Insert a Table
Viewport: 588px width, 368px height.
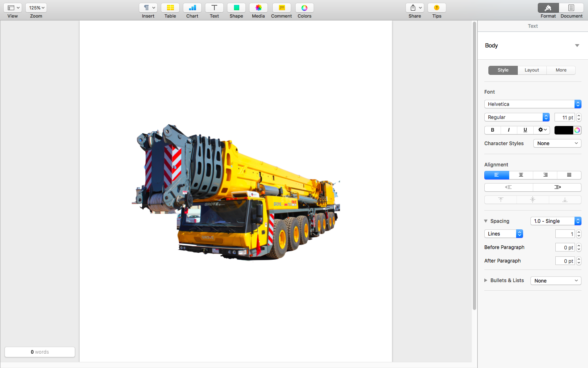click(x=170, y=7)
